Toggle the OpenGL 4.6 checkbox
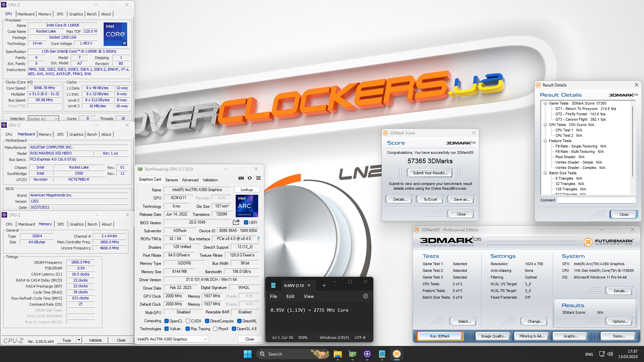 [234, 329]
